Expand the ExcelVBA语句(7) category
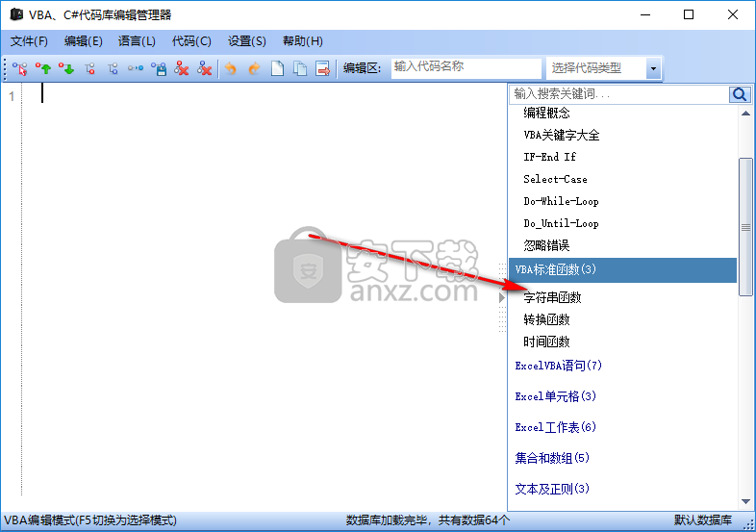This screenshot has width=756, height=532. (x=558, y=366)
